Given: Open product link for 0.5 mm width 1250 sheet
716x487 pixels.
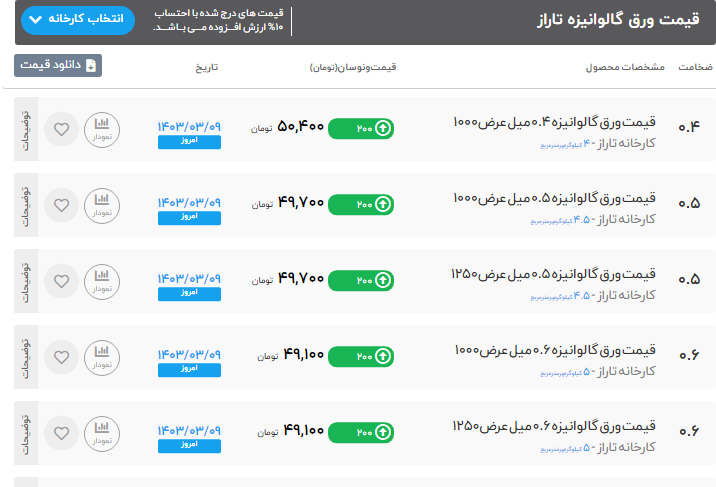Looking at the screenshot, I should 553,273.
